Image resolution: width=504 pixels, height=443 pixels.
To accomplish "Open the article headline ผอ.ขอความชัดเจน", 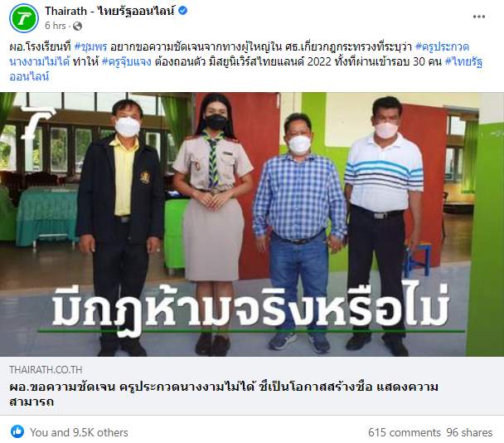I will pos(223,394).
